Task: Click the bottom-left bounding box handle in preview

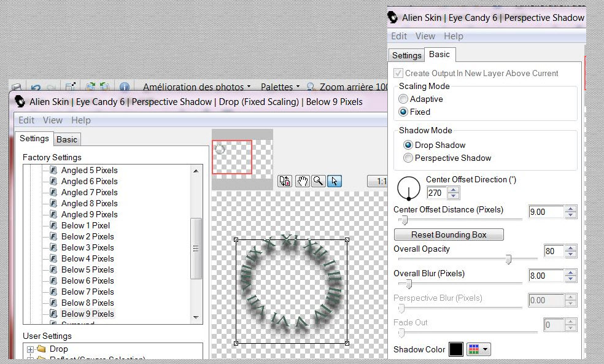Action: [x=236, y=343]
